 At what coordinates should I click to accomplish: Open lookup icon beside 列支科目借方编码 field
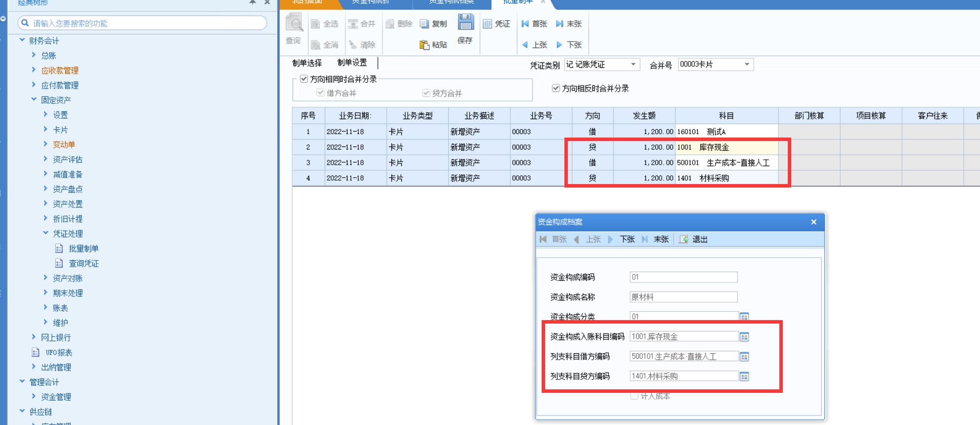pyautogui.click(x=744, y=357)
